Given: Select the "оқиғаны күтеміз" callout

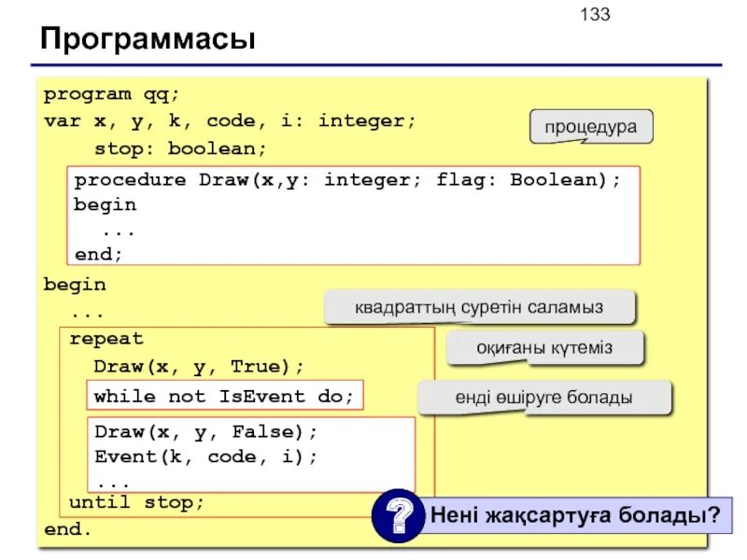Looking at the screenshot, I should click(x=544, y=347).
